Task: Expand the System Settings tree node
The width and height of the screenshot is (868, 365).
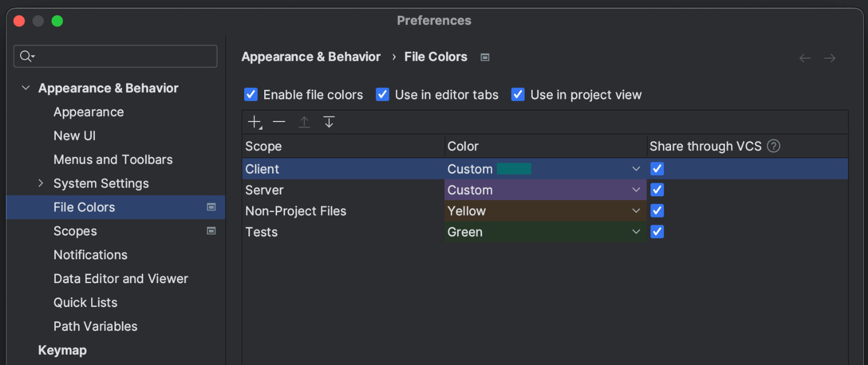Action: (x=41, y=183)
